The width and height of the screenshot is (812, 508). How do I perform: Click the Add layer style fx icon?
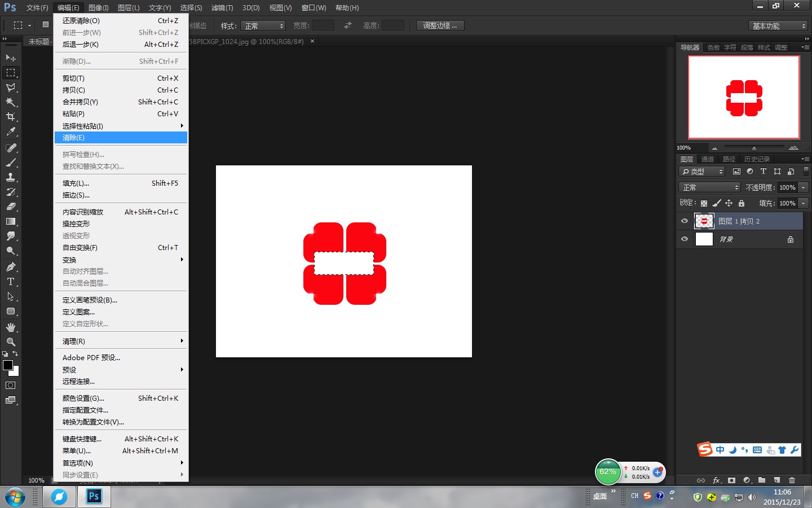pos(717,480)
